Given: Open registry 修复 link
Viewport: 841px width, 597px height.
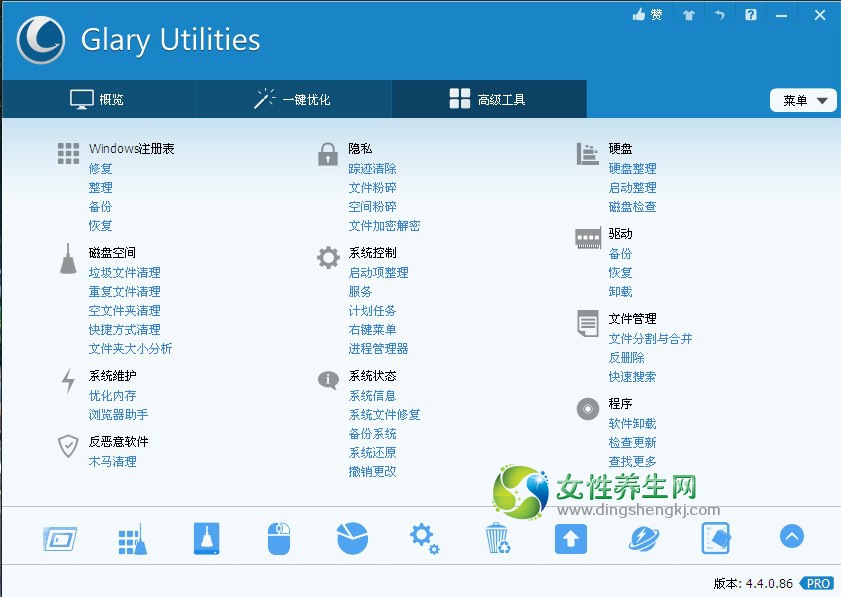Looking at the screenshot, I should (100, 168).
